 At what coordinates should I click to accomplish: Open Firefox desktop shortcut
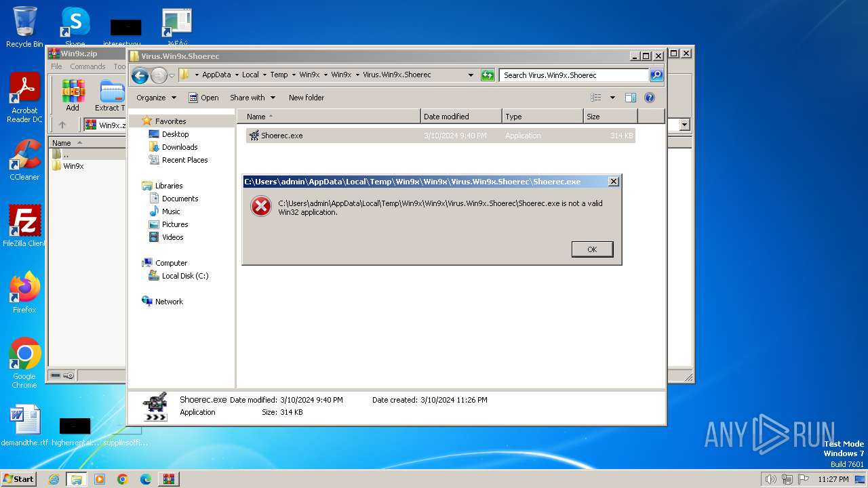coord(24,293)
